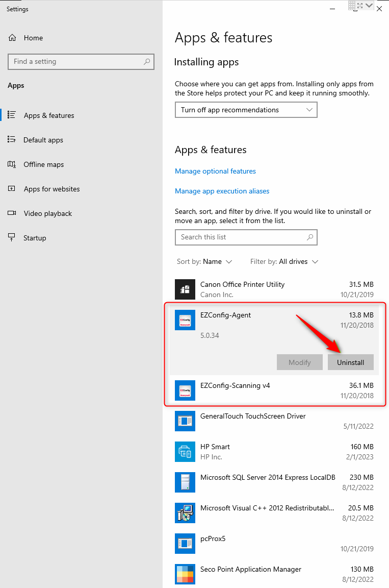Click the EZConfig-Agent version 5.0.34 text
Image resolution: width=389 pixels, height=588 pixels.
pos(210,335)
